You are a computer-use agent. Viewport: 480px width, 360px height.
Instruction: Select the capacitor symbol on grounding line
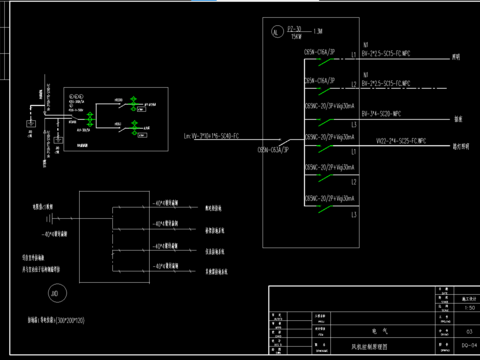(x=49, y=219)
